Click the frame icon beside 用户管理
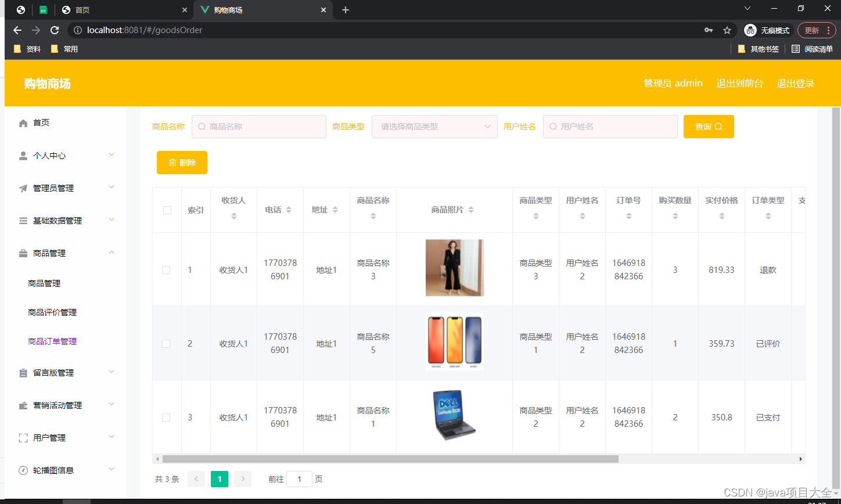Screen dimensions: 841x504 pos(23,438)
